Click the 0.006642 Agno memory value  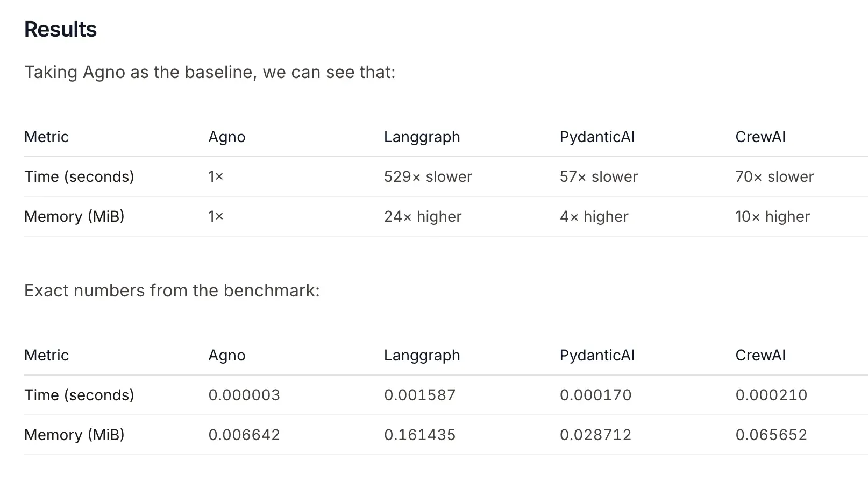point(244,435)
